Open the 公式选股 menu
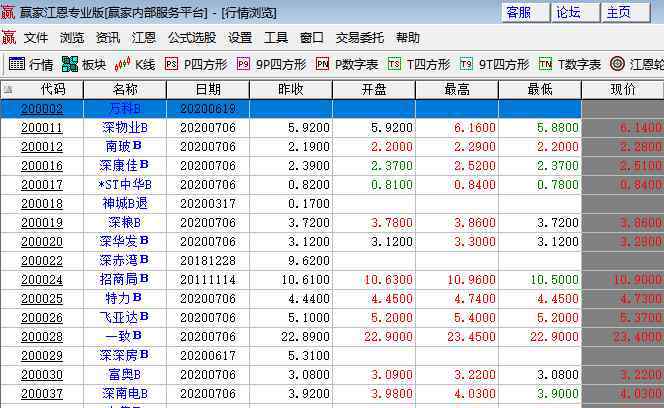664x408 pixels. [192, 38]
